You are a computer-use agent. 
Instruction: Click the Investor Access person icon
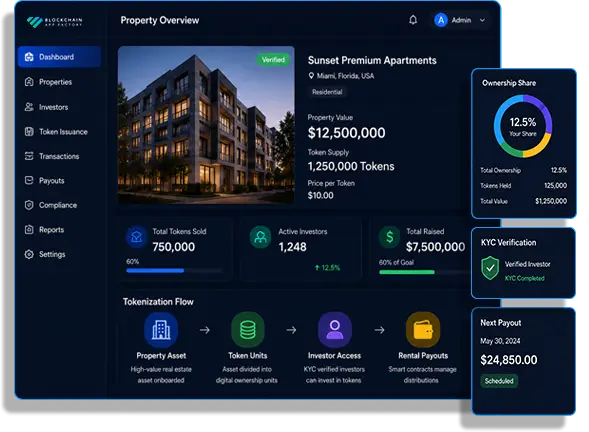click(x=335, y=330)
